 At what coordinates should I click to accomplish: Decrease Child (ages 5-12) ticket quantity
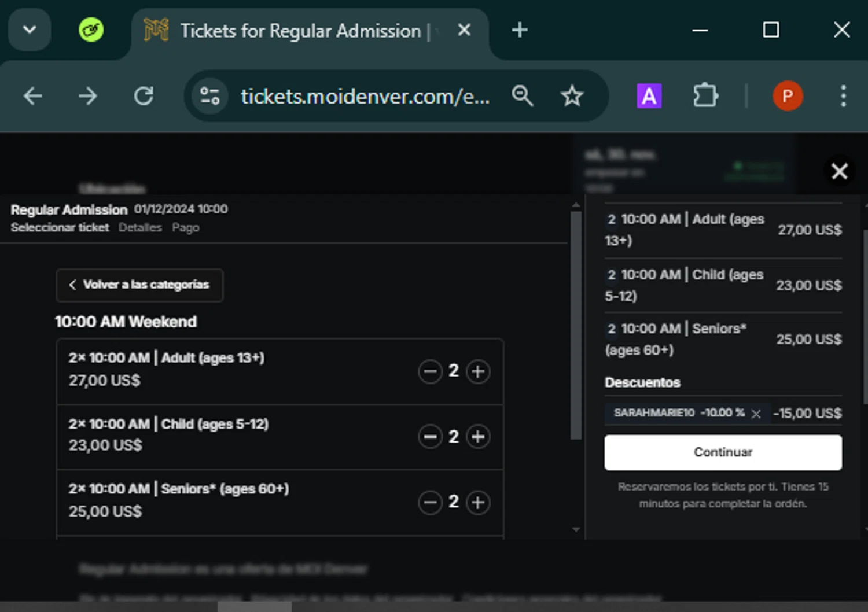(430, 437)
